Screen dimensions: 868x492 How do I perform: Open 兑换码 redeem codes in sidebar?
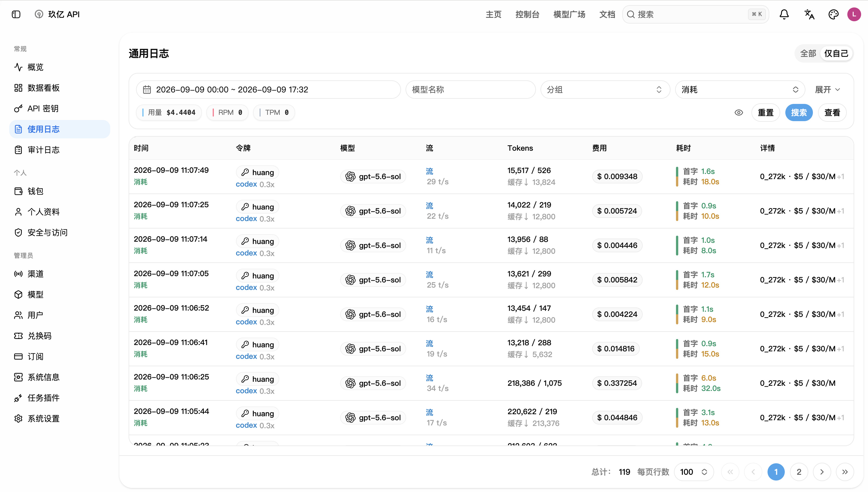pos(59,336)
